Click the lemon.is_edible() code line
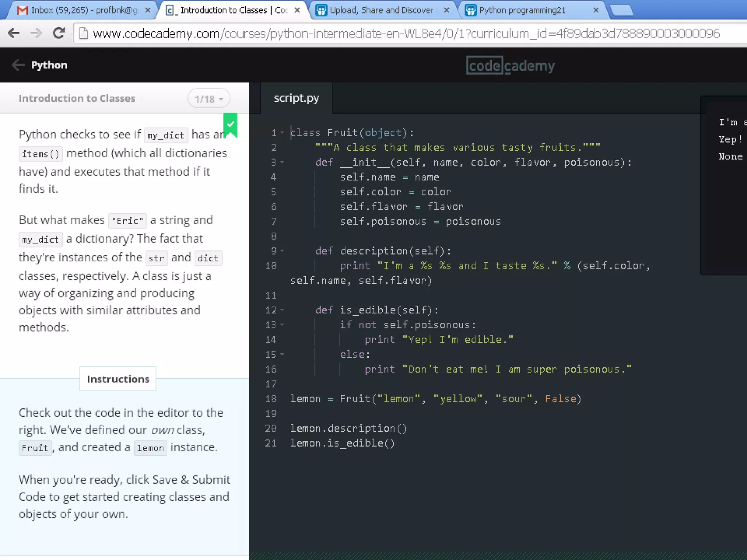747x560 pixels. point(342,443)
